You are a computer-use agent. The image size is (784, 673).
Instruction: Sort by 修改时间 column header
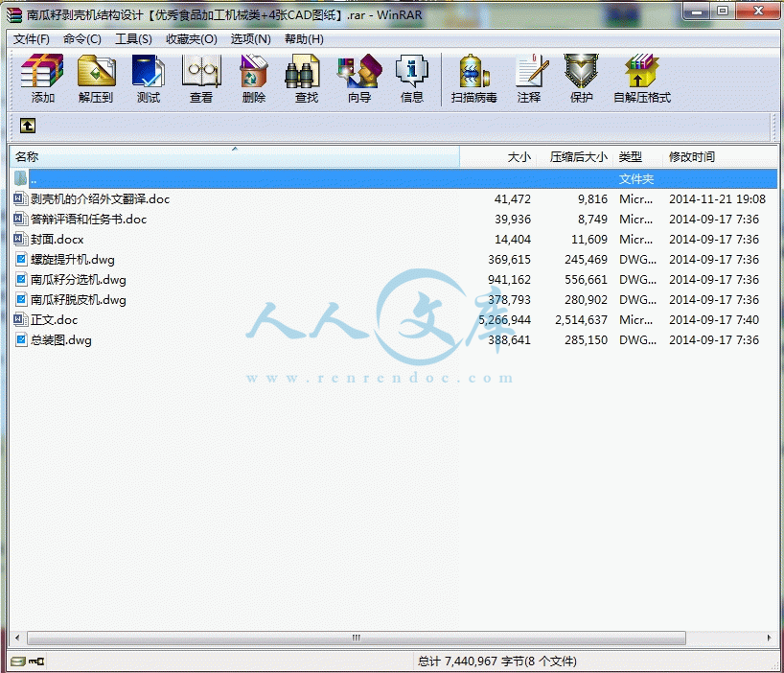point(721,157)
